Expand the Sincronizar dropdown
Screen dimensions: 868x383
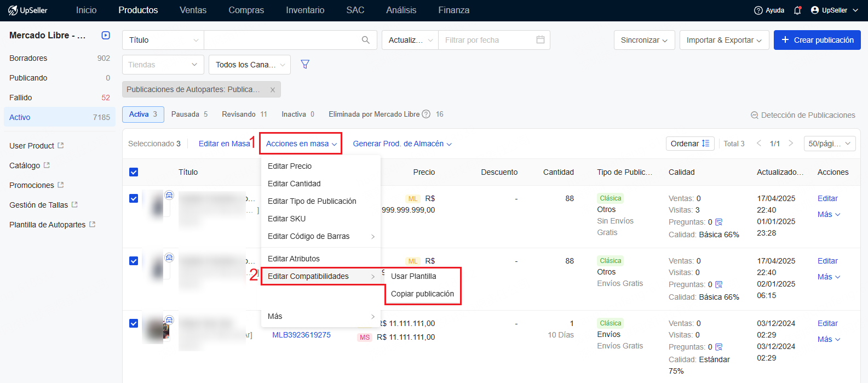click(x=644, y=40)
